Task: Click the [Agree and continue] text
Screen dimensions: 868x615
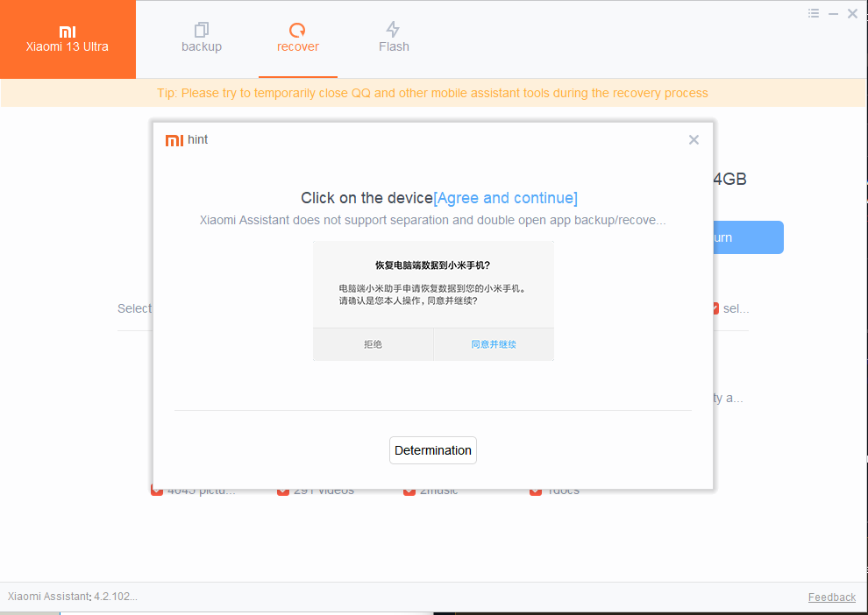Action: coord(505,198)
